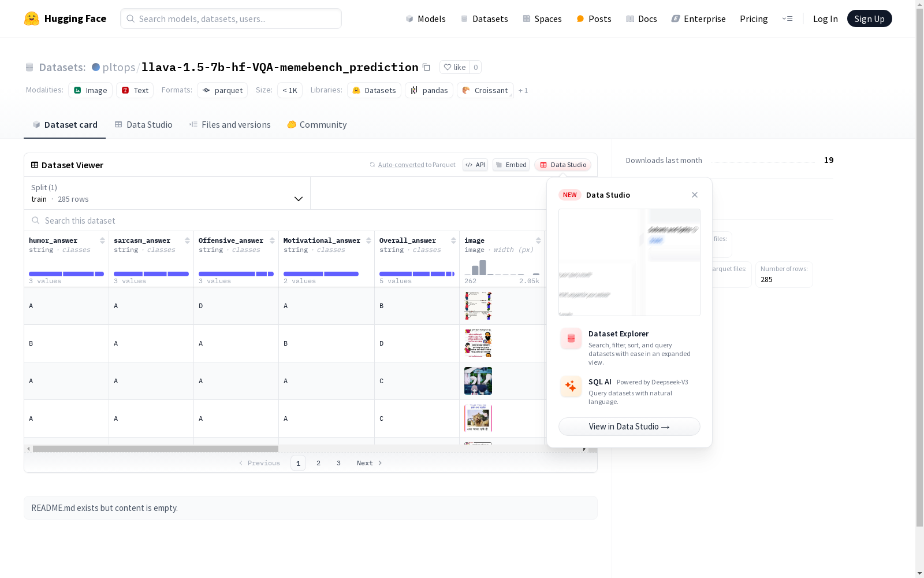Viewport: 924px width, 578px height.
Task: Focus the Search this dataset field
Action: pyautogui.click(x=285, y=221)
